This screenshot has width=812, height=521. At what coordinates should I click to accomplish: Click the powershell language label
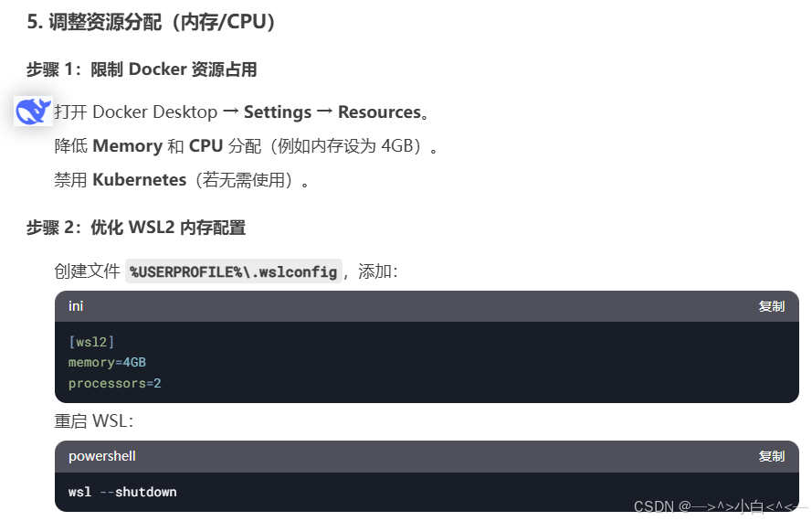click(102, 456)
